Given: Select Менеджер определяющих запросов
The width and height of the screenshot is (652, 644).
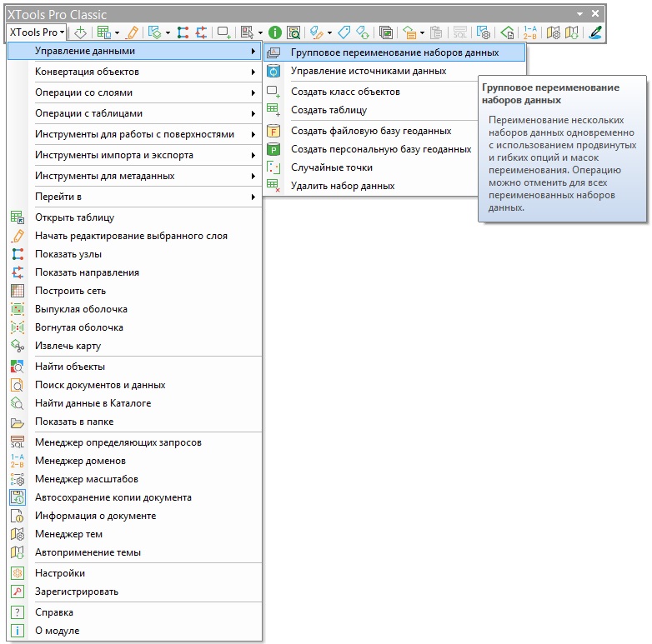Looking at the screenshot, I should pos(135,442).
